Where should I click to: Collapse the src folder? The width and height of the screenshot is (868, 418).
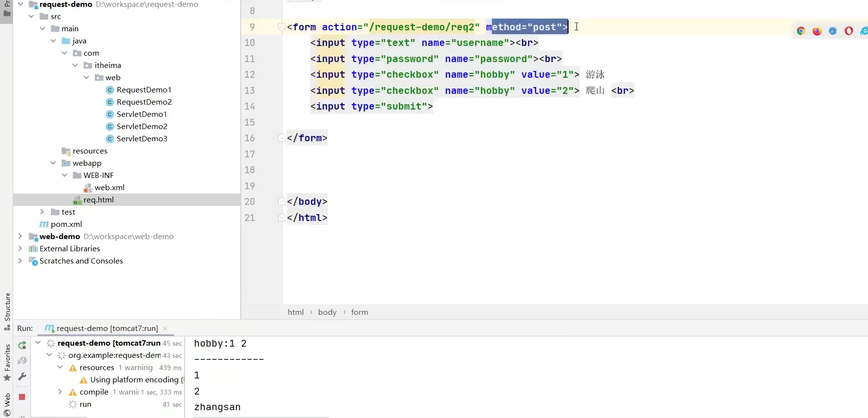pyautogui.click(x=31, y=16)
